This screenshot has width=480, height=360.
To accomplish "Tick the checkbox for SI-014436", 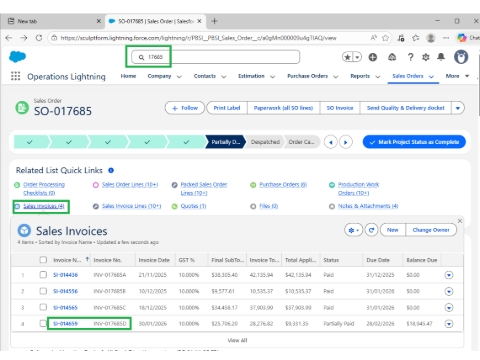I will [43, 275].
